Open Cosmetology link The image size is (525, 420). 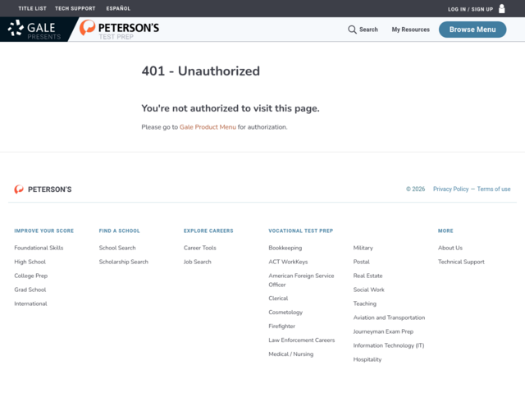pyautogui.click(x=285, y=313)
